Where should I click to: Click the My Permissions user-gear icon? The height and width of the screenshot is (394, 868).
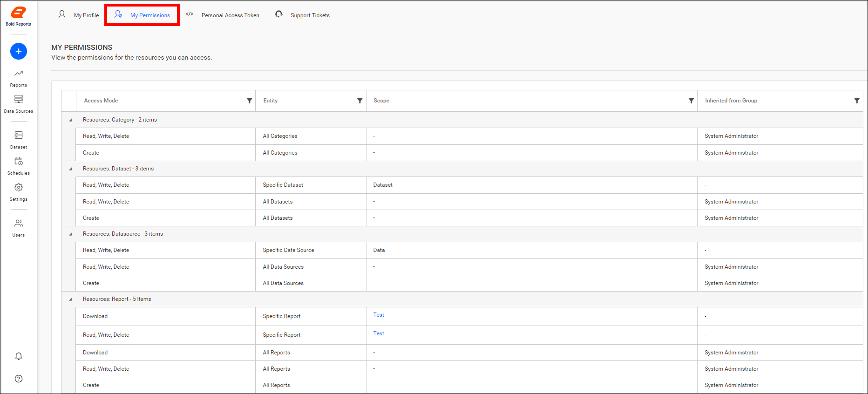pos(118,14)
